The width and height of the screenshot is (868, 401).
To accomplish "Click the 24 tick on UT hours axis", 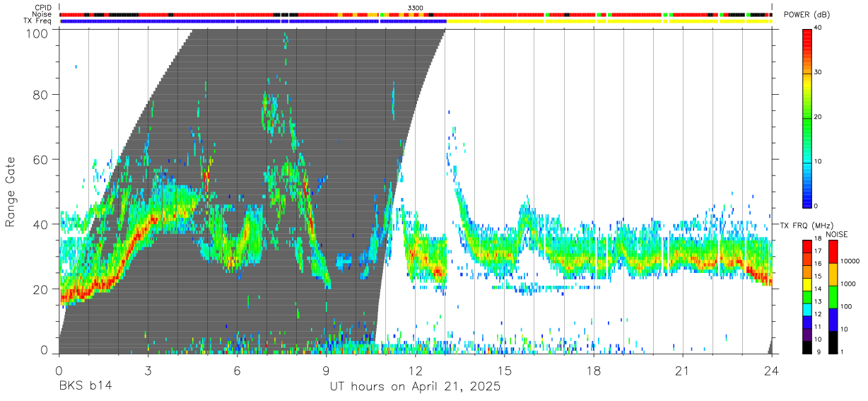I will 772,370.
